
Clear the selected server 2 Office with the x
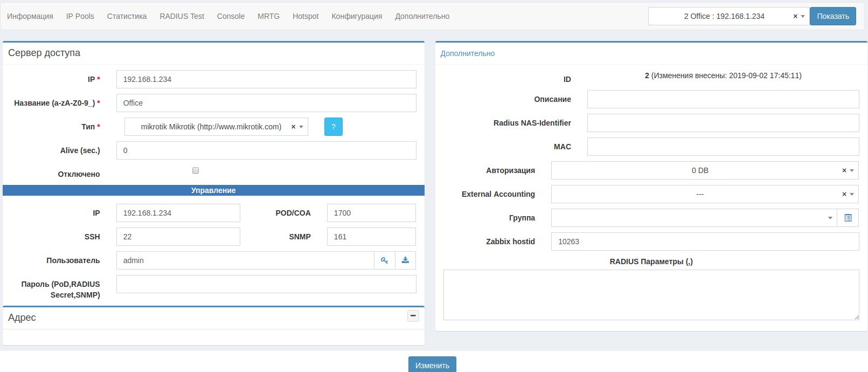click(795, 16)
